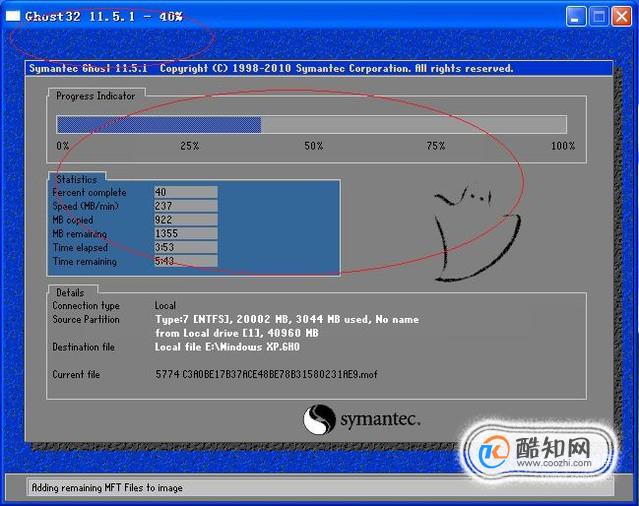Click the Connection type label
The image size is (639, 506).
[x=86, y=306]
